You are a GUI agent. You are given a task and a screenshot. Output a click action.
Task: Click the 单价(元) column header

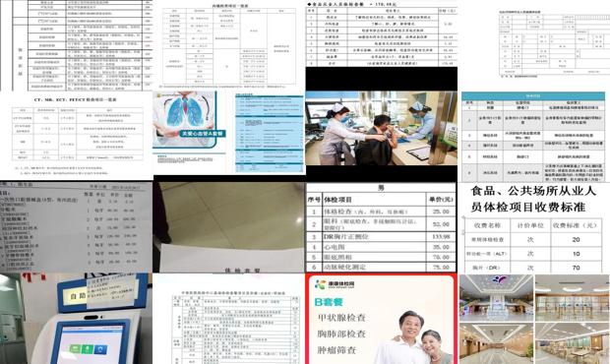click(441, 200)
